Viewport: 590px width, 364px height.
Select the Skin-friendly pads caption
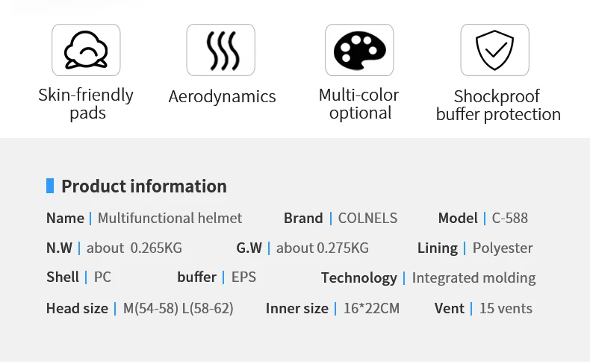click(x=86, y=104)
